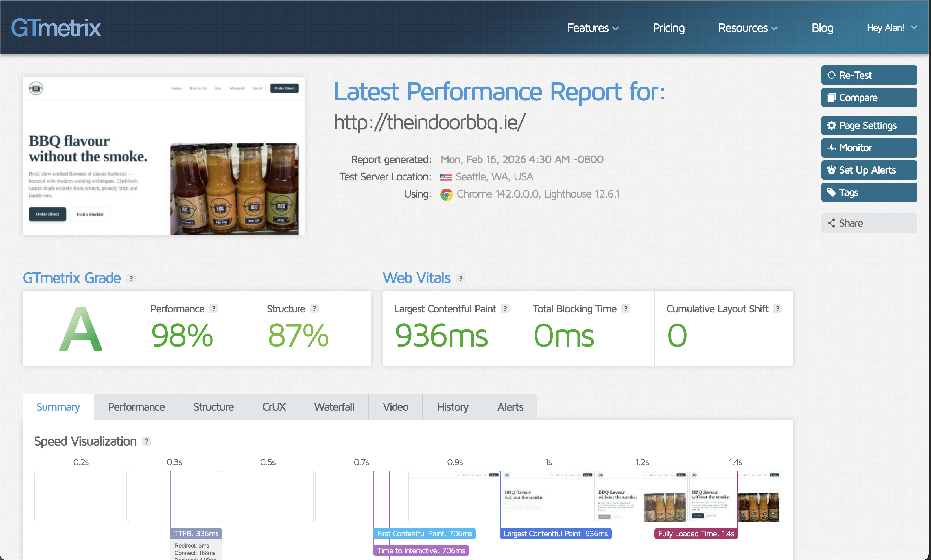Click the Monitor pulse icon
This screenshot has height=560, width=931.
(x=832, y=148)
